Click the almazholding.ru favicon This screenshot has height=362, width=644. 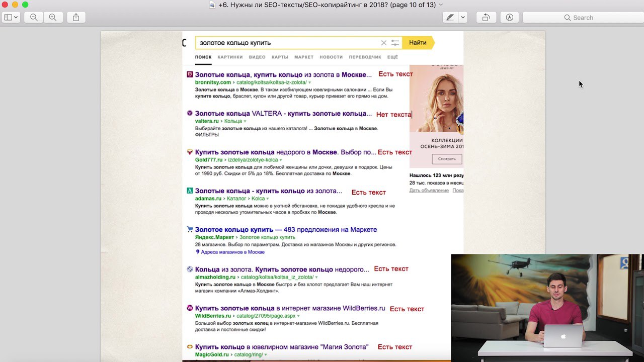tap(190, 269)
